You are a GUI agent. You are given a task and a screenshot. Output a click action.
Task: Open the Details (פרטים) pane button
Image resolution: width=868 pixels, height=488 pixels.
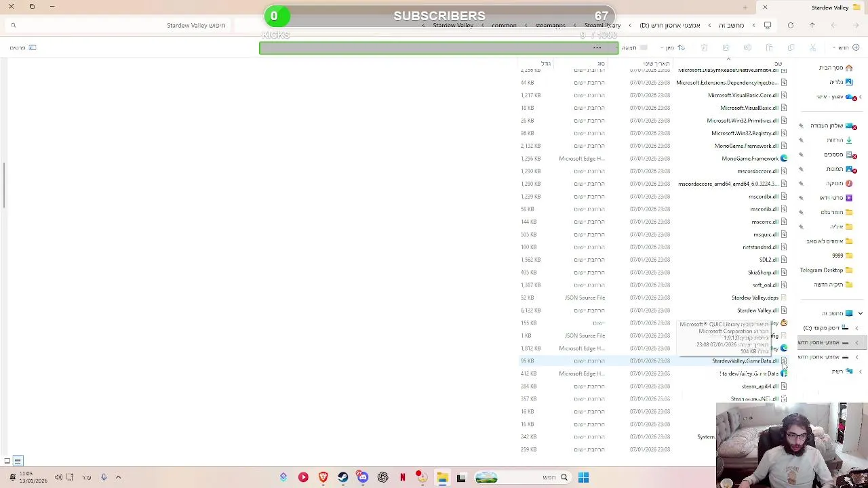click(22, 47)
